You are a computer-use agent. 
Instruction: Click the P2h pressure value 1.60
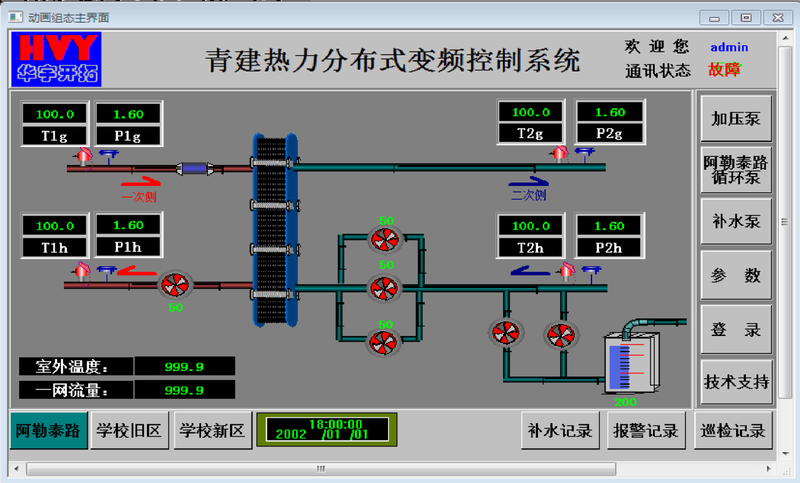pos(609,225)
